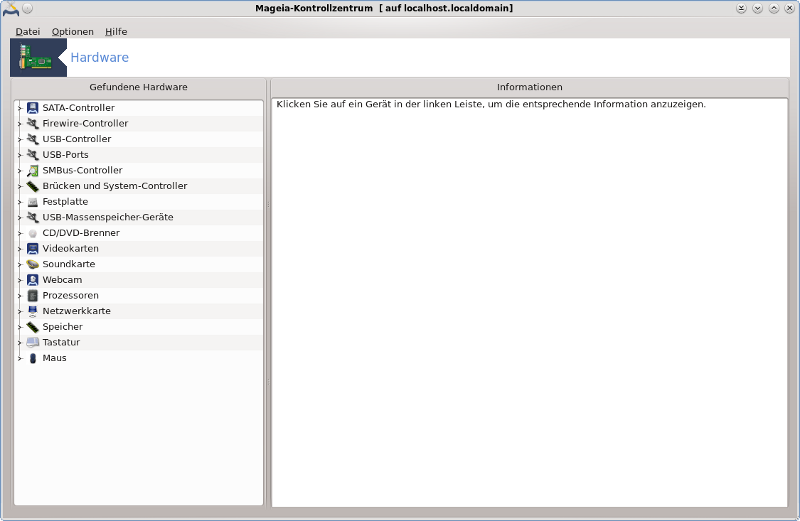Screen dimensions: 800x521
Task: Expand the Firewire-Controller node arrow
Action: (20, 123)
